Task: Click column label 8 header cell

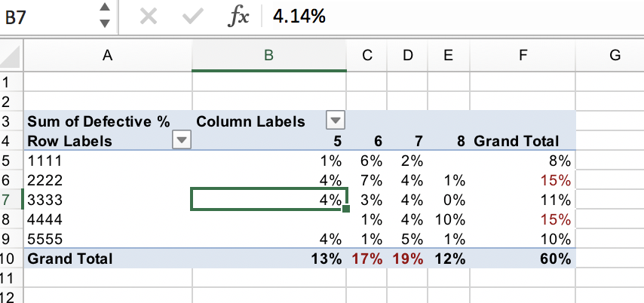Action: point(449,141)
